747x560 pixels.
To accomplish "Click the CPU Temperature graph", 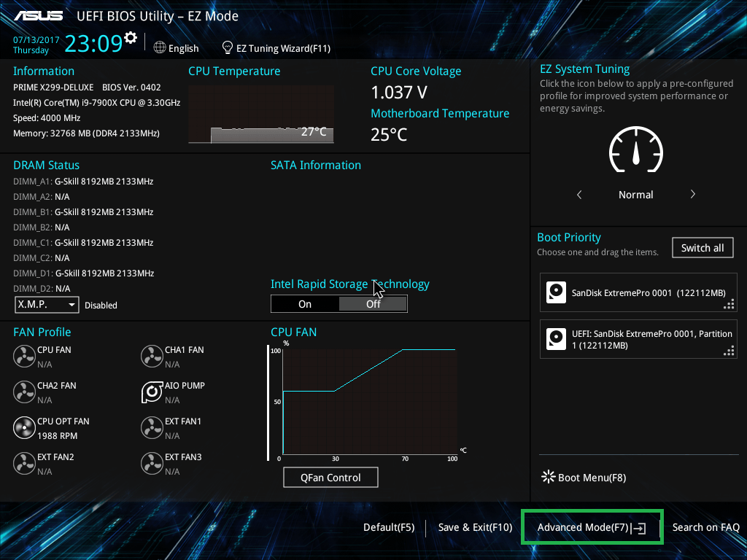I will [261, 114].
